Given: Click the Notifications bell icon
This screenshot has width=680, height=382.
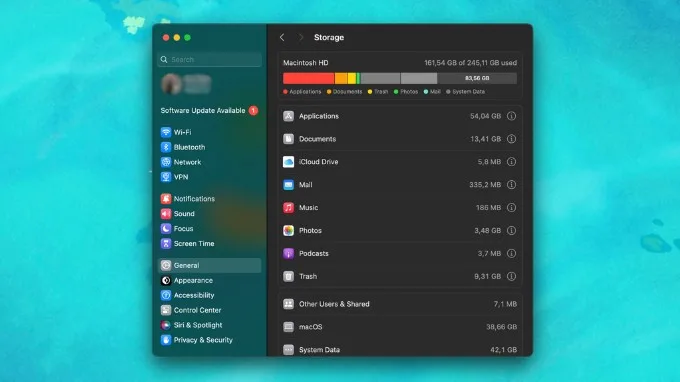Looking at the screenshot, I should click(166, 199).
